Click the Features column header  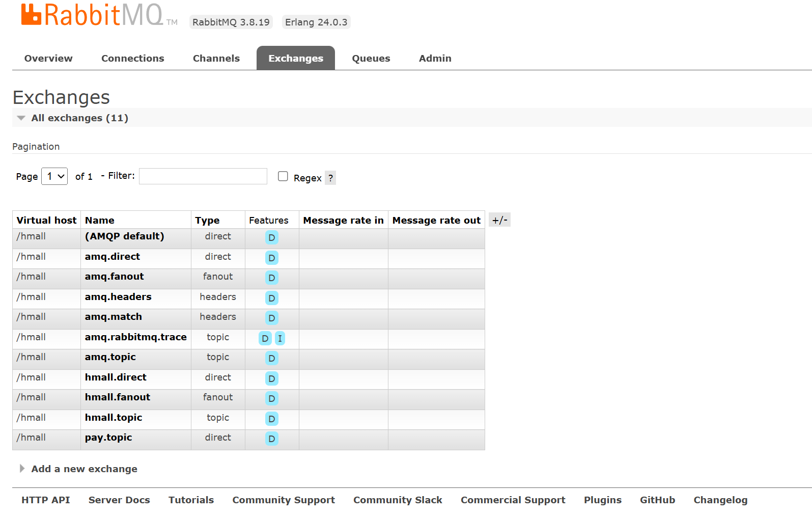point(269,220)
